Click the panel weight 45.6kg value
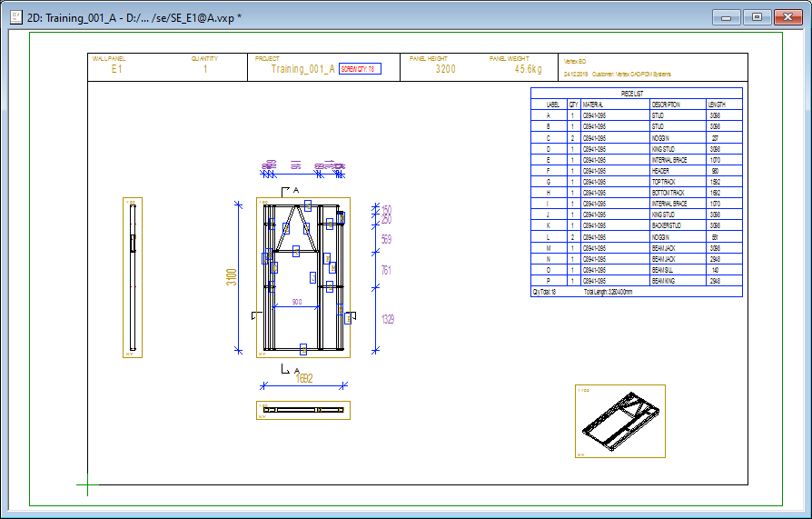The height and width of the screenshot is (519, 812). [528, 69]
